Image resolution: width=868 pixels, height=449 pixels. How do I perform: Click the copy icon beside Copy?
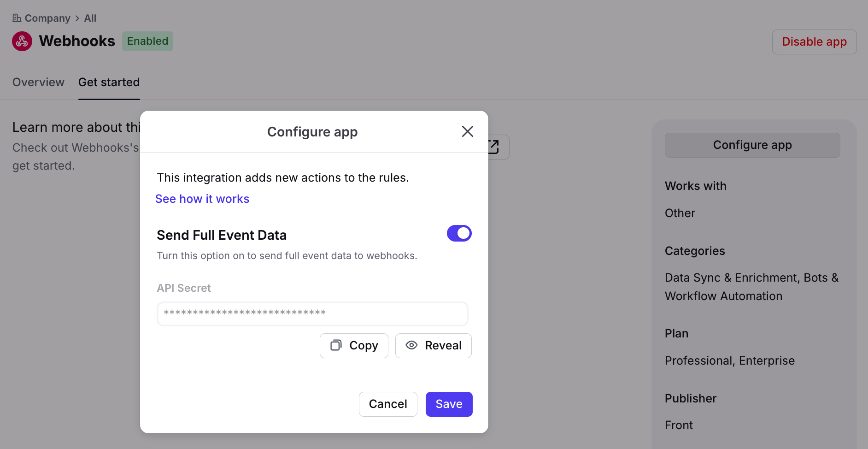[x=336, y=345]
